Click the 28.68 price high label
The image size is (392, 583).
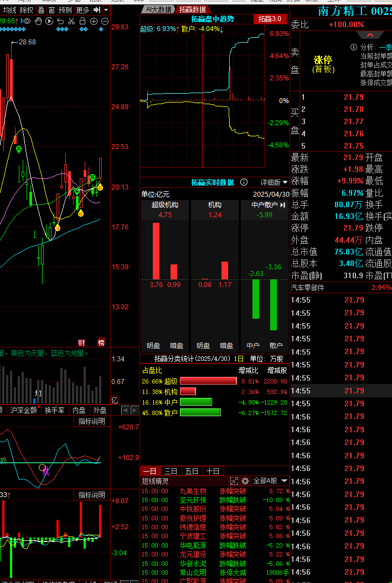[27, 42]
